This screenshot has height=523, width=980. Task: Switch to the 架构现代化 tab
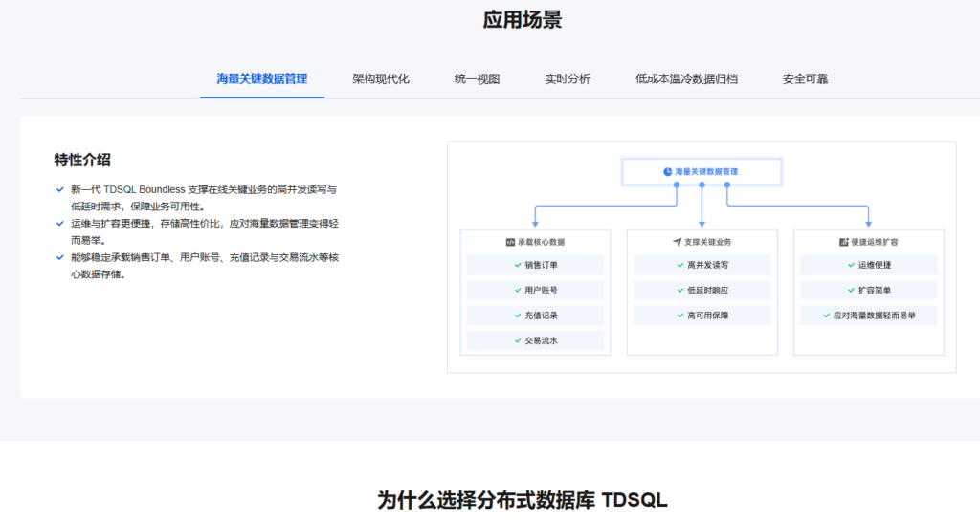pyautogui.click(x=381, y=79)
